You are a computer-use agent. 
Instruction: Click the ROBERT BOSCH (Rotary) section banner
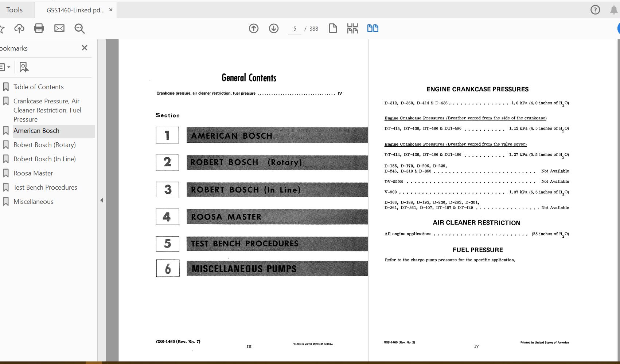pos(277,162)
